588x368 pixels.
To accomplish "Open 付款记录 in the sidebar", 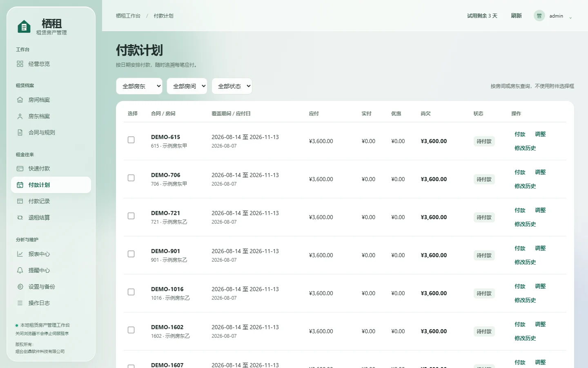I will [51, 201].
